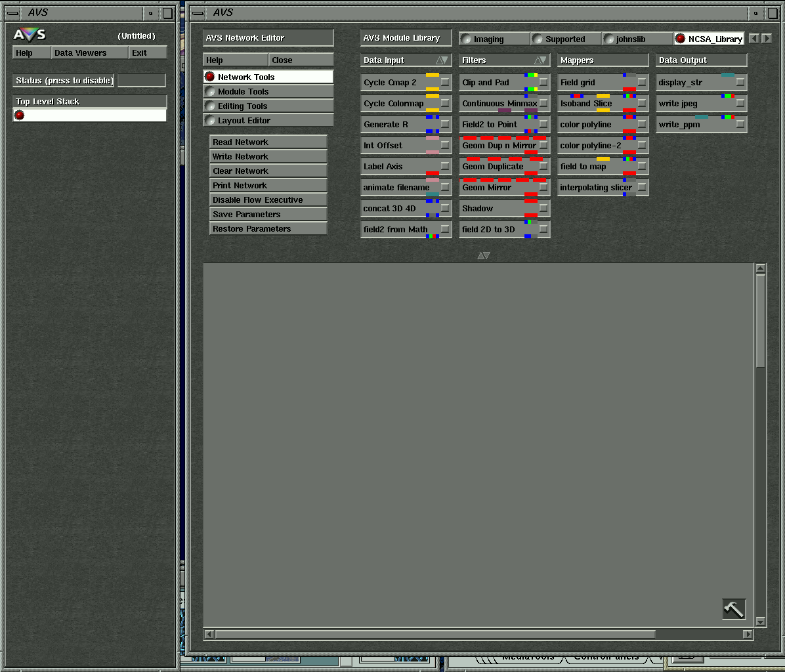Open the Data Viewers menu
Viewport: 785px width, 672px height.
pos(90,52)
